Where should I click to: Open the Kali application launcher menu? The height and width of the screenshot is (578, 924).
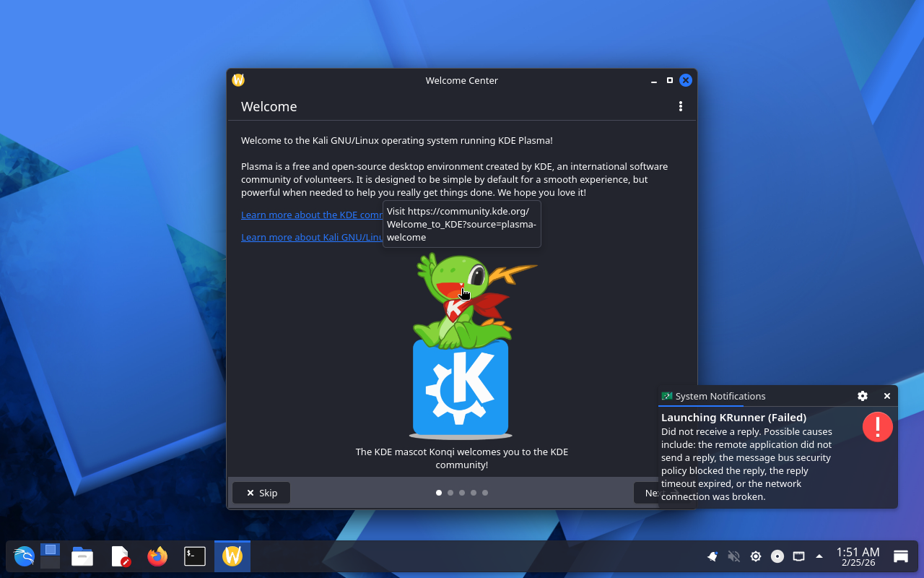point(24,556)
